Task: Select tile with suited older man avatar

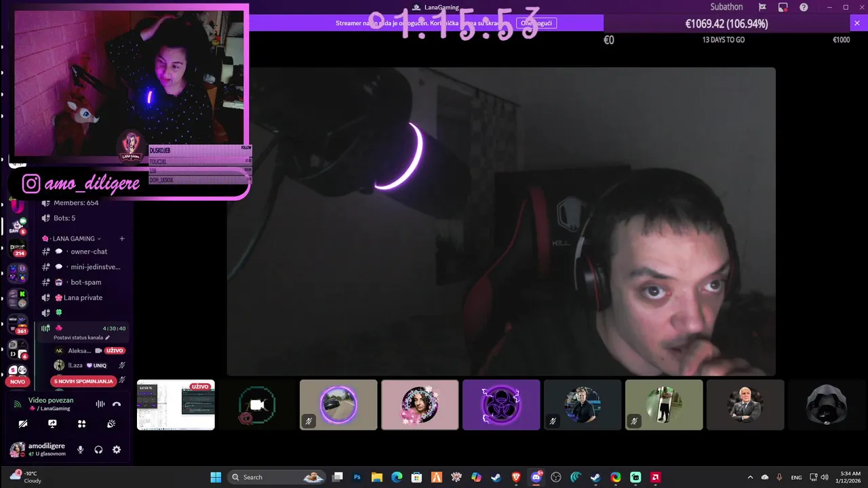Action: [745, 405]
